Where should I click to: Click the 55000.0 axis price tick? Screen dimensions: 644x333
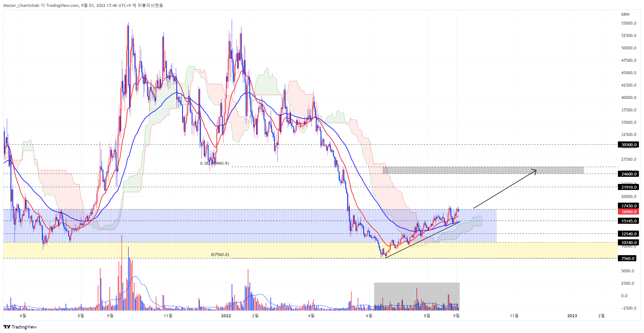tap(629, 23)
